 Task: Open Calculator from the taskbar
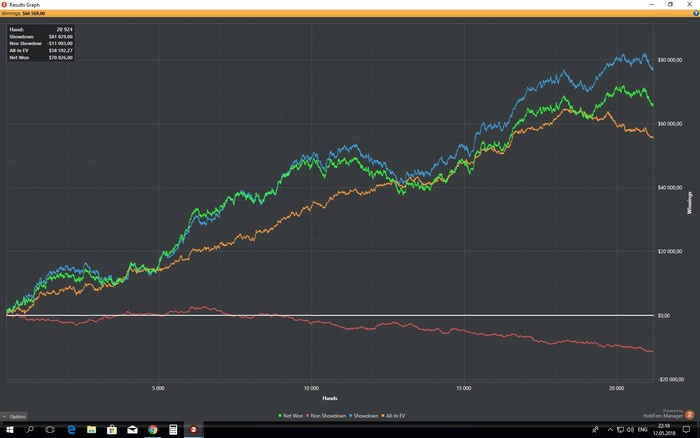(173, 430)
